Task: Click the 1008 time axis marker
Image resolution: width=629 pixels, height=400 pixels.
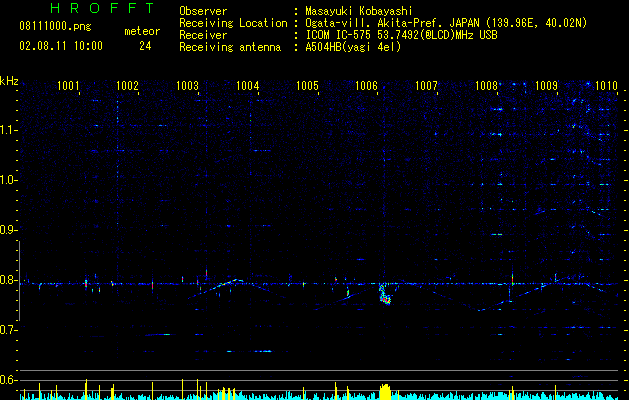Action: tap(486, 85)
